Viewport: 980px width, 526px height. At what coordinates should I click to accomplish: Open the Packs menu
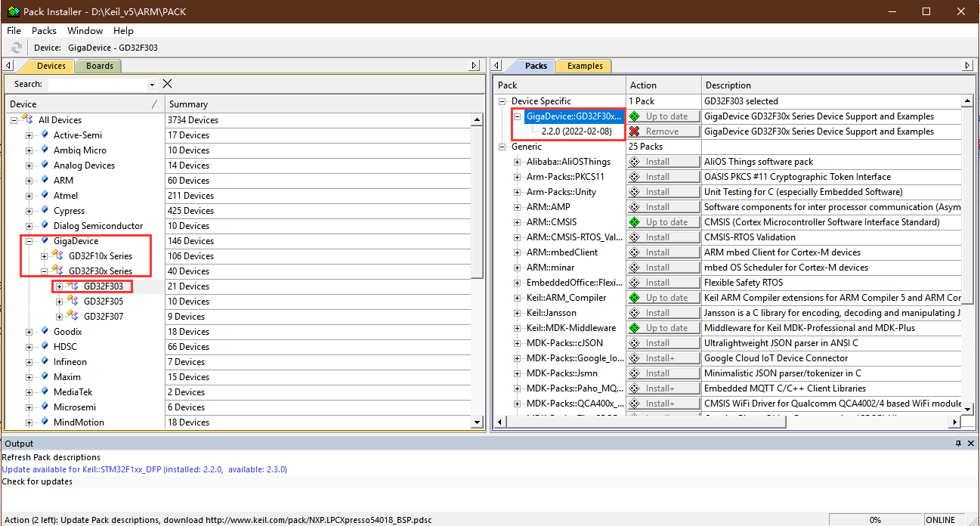(x=44, y=31)
